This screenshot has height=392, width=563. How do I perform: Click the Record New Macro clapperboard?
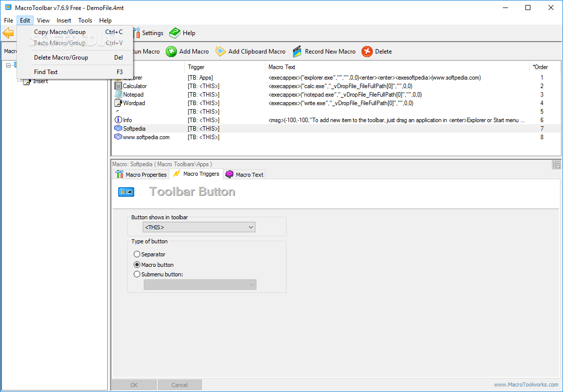297,52
